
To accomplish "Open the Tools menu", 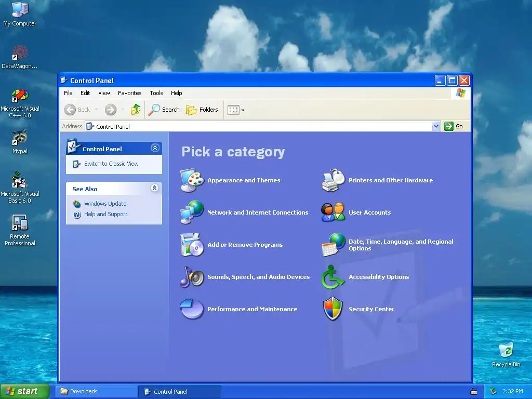I will pos(156,93).
